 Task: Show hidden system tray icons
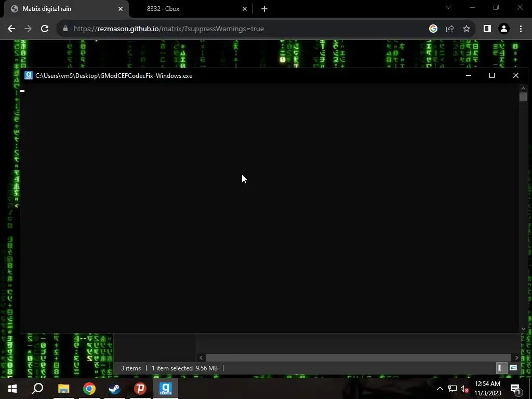pos(440,389)
